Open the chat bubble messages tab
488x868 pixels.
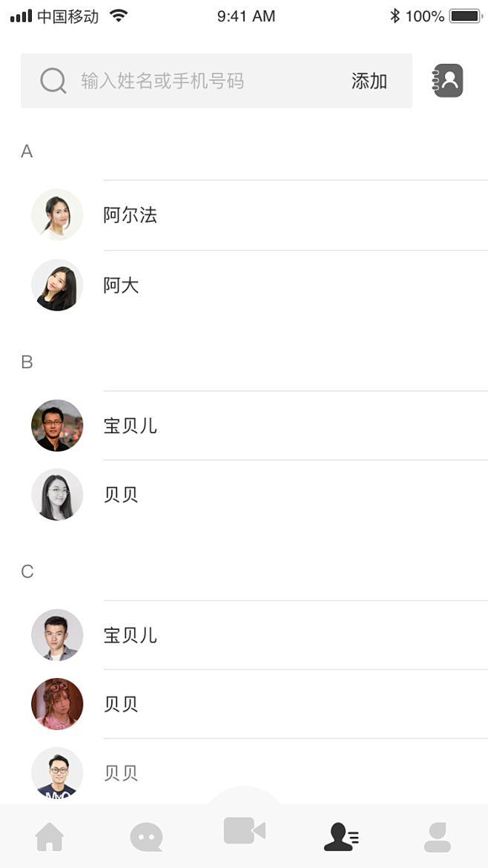tap(147, 837)
